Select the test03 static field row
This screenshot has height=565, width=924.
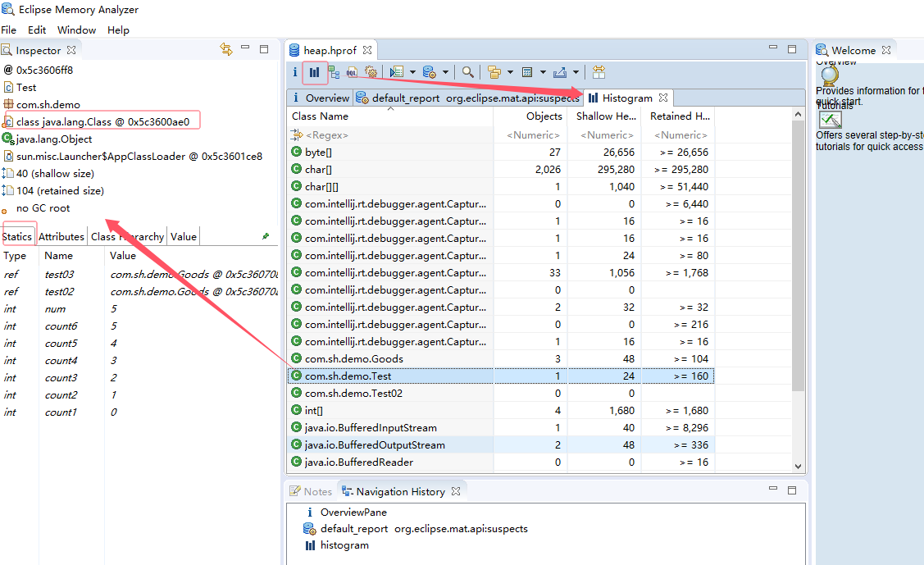click(x=139, y=274)
